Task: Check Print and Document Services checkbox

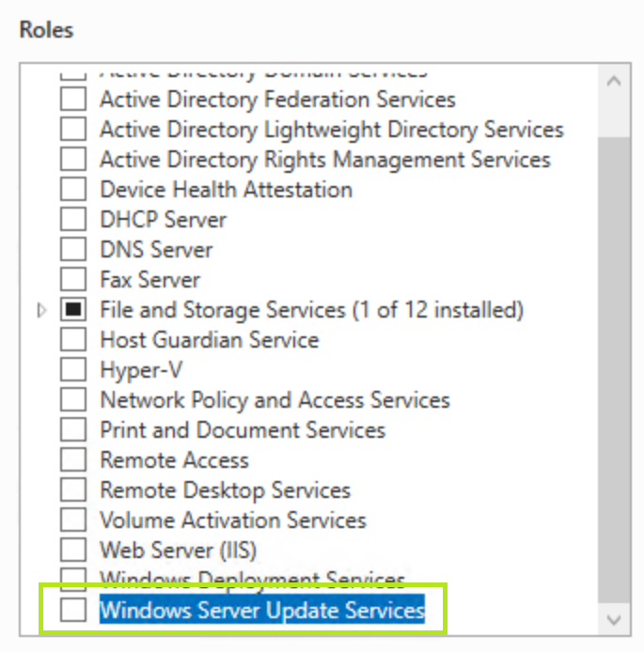Action: 73,430
